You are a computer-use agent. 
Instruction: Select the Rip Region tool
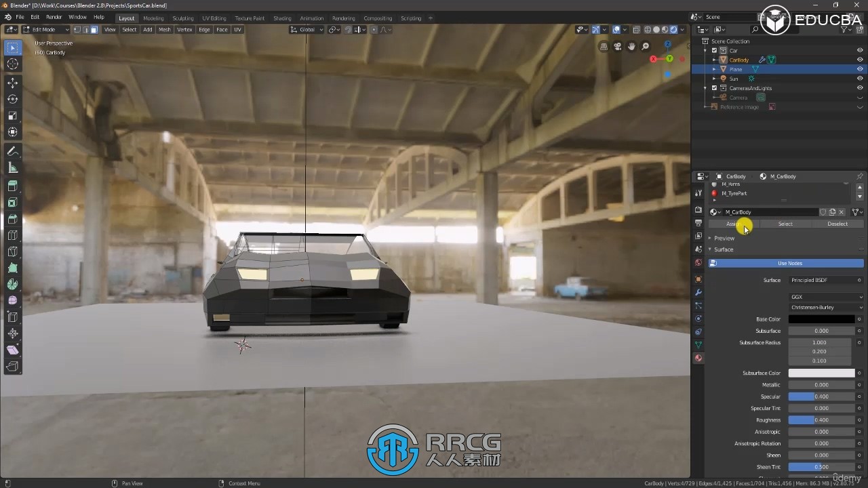tap(12, 367)
